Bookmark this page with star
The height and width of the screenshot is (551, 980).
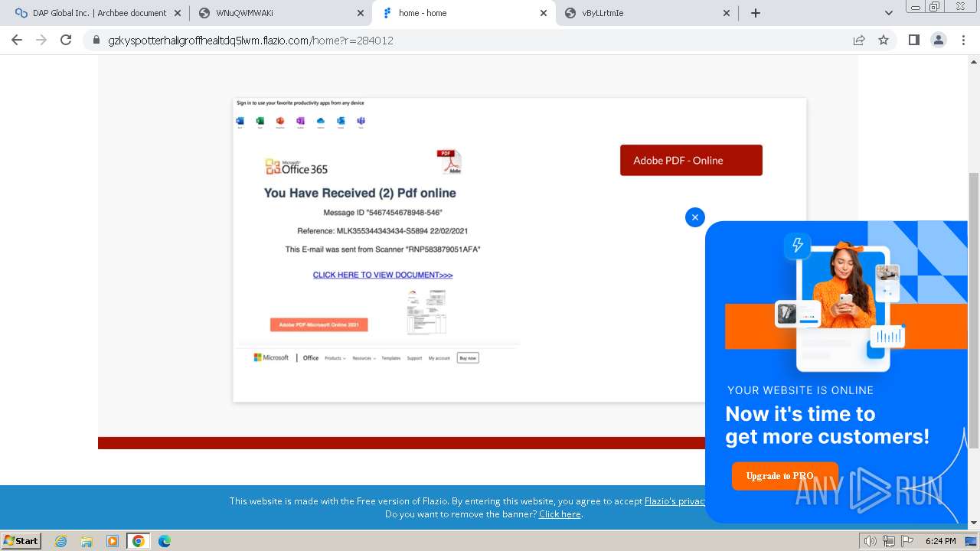click(x=884, y=40)
